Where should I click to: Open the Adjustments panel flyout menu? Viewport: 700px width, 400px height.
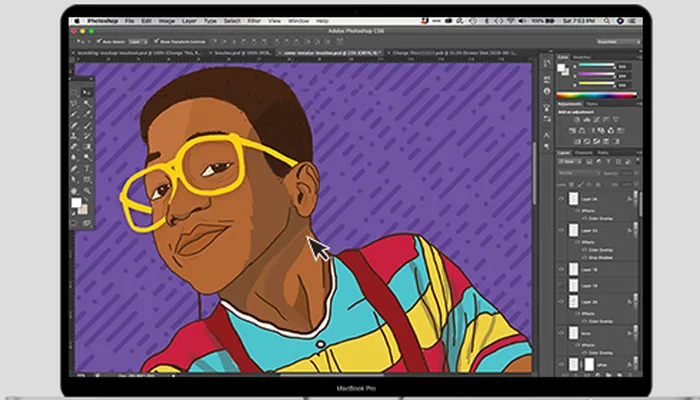(x=639, y=104)
